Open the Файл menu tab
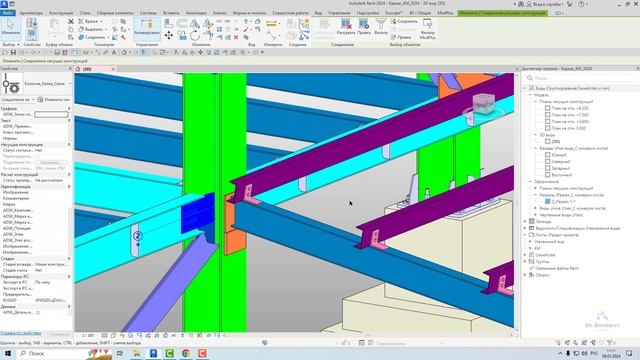Screen dimensions: 640x360 pyautogui.click(x=8, y=13)
